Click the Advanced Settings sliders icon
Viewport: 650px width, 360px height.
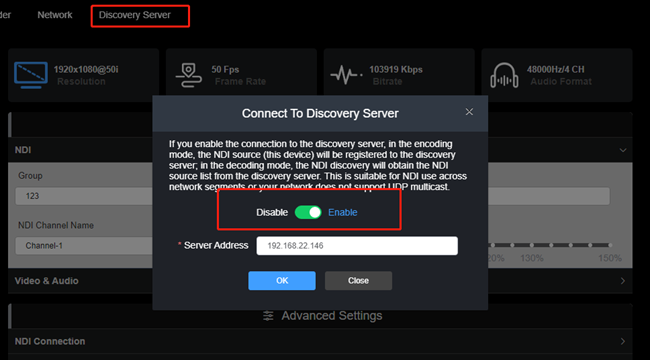268,316
